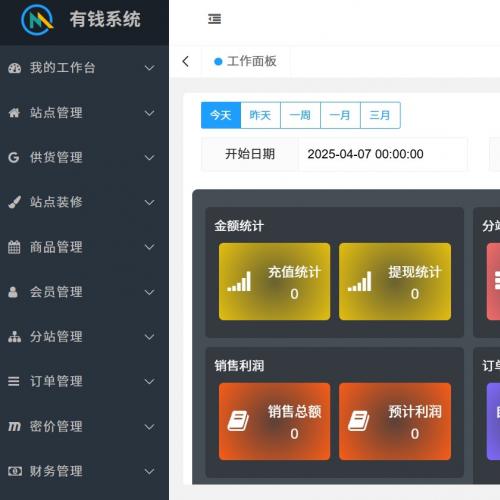The height and width of the screenshot is (500, 500).
Task: Open the 我的工作台 sidebar menu
Action: point(84,68)
